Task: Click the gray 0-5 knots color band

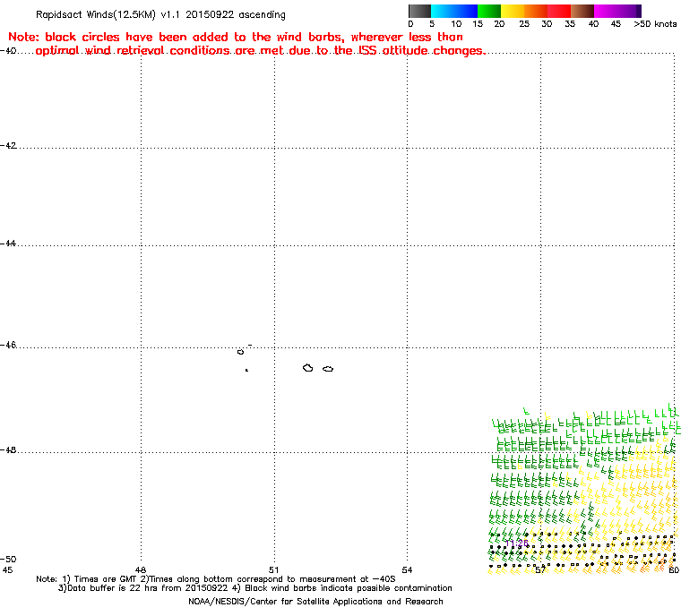Action: click(419, 11)
